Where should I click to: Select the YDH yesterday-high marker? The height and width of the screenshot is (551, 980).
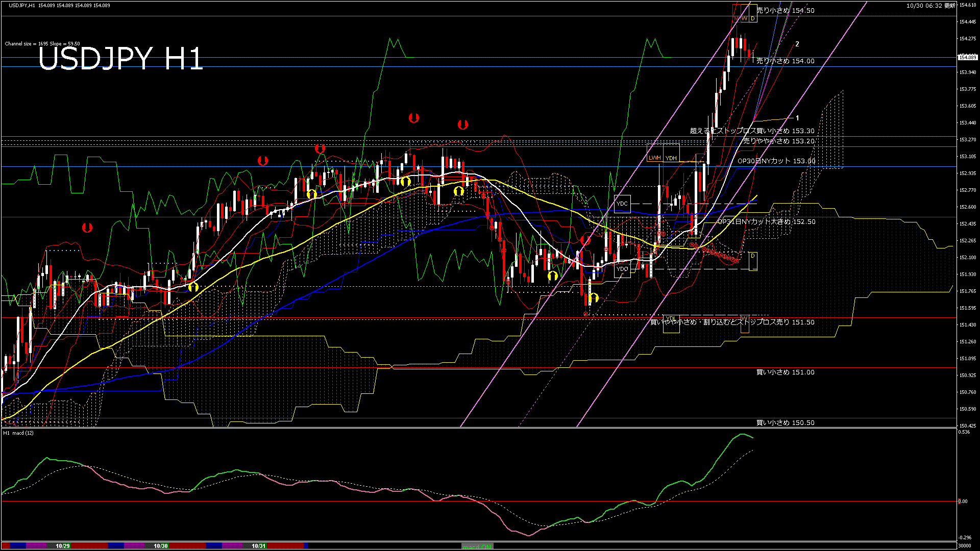pyautogui.click(x=671, y=158)
